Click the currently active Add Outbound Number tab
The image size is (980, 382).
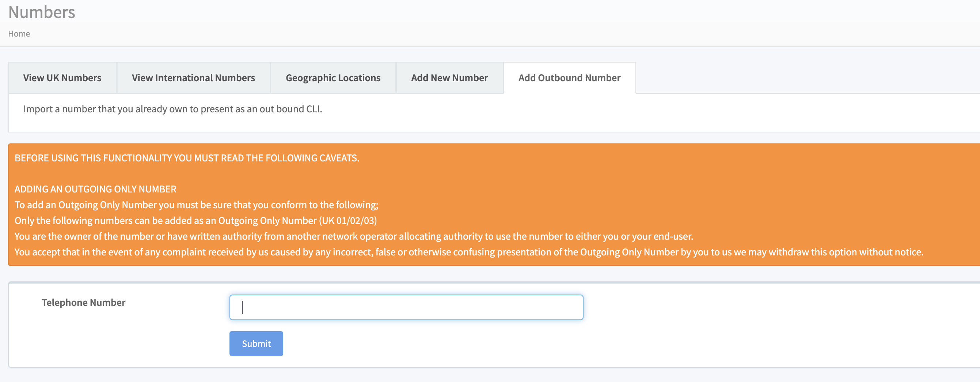(569, 77)
